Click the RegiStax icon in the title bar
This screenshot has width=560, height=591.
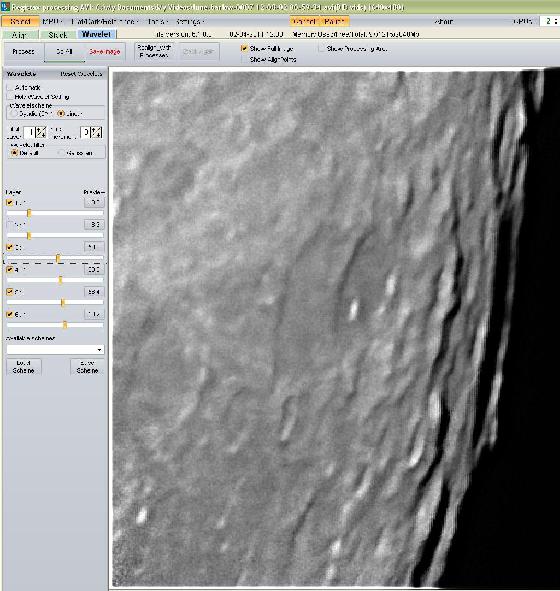5,6
